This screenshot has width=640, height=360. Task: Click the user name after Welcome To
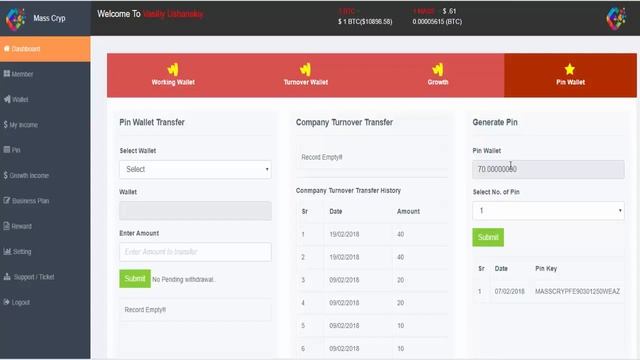click(x=173, y=14)
